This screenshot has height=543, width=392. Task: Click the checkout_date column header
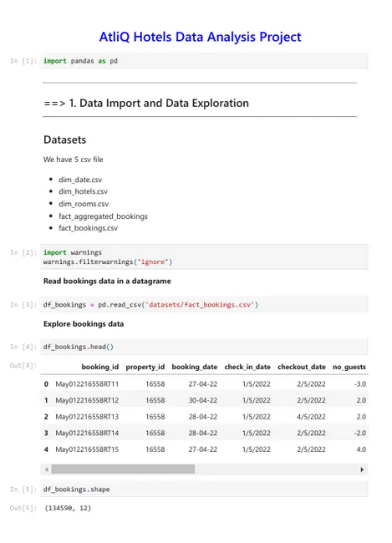[302, 367]
